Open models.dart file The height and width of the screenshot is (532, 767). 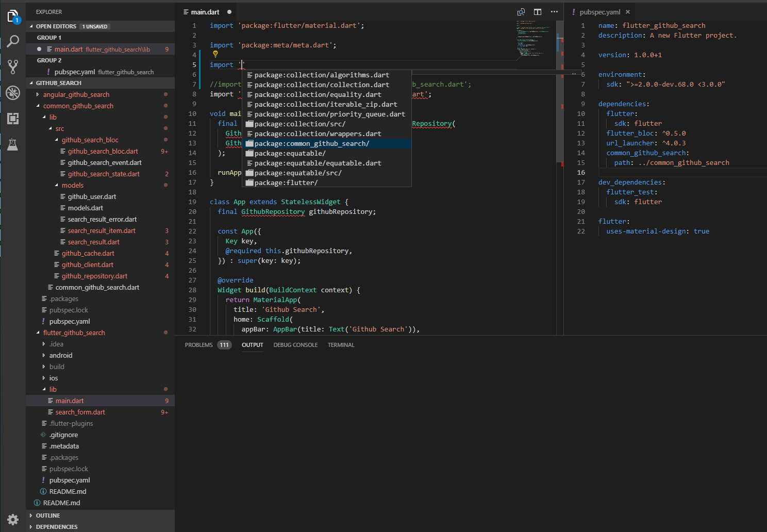coord(85,208)
